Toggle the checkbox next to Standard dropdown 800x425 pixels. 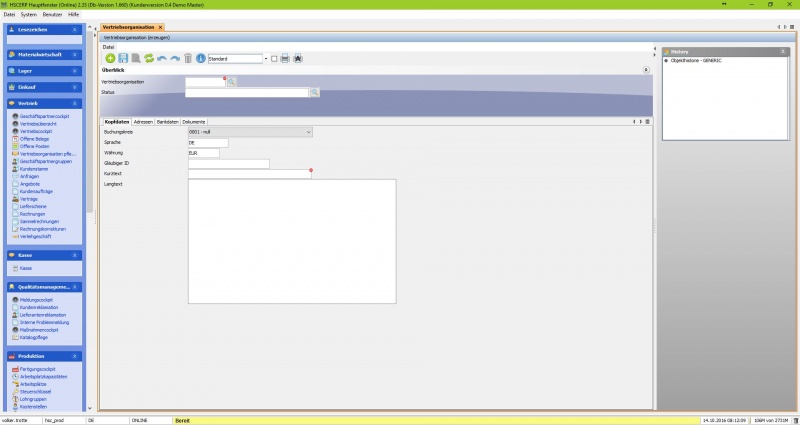[x=274, y=59]
